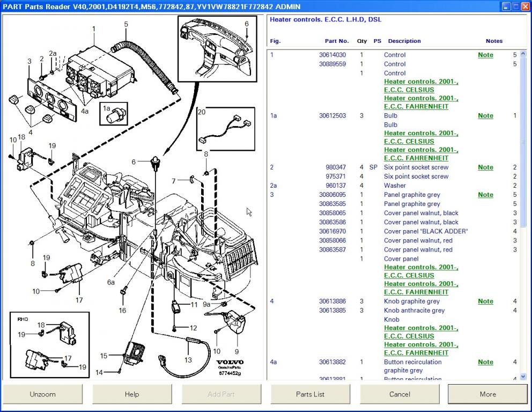This screenshot has width=532, height=412.
Task: Select Washer row 960137
Action: tap(394, 185)
